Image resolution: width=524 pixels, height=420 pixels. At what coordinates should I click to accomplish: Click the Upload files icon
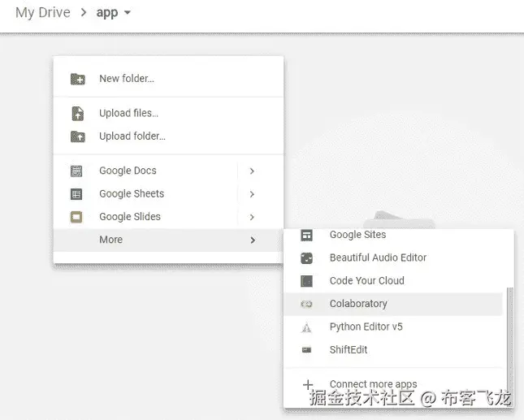point(78,114)
